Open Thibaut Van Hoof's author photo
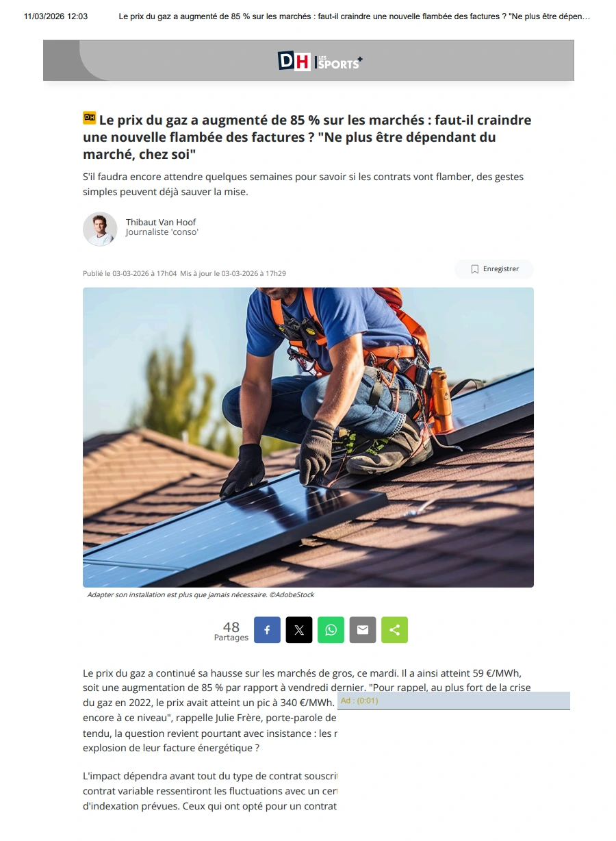This screenshot has height=841, width=616. tap(100, 229)
